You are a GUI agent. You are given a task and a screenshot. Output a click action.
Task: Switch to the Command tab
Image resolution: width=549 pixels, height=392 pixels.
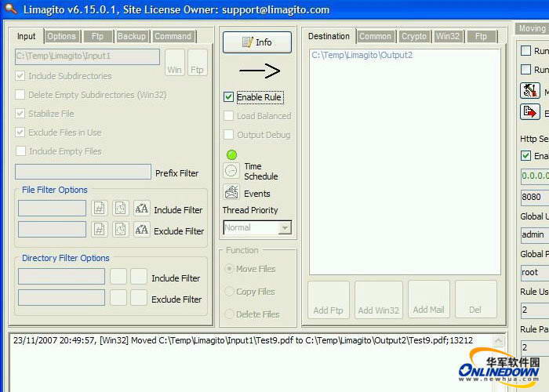pyautogui.click(x=173, y=36)
